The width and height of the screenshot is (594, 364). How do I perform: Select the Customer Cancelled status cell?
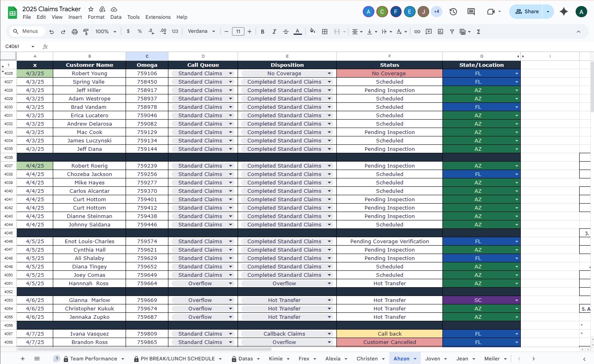click(x=390, y=342)
